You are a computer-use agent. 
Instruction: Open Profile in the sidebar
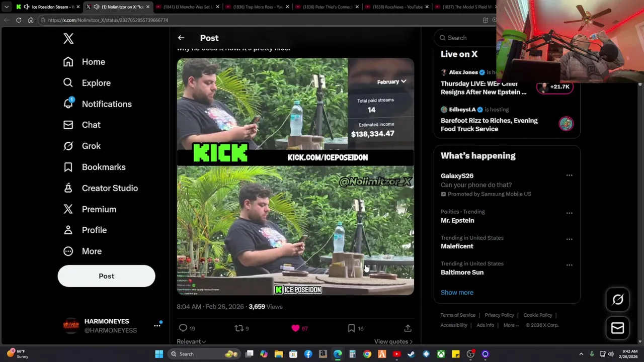pyautogui.click(x=85, y=230)
